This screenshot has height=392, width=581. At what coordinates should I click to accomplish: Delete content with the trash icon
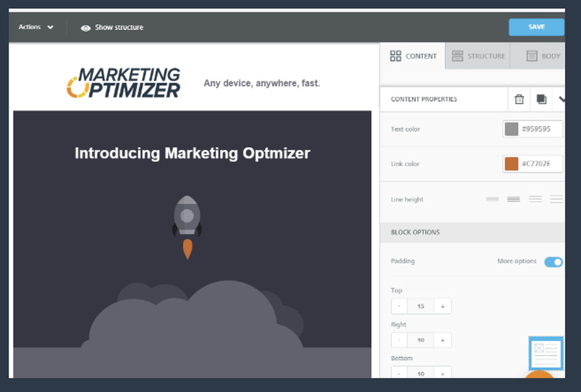coord(519,99)
